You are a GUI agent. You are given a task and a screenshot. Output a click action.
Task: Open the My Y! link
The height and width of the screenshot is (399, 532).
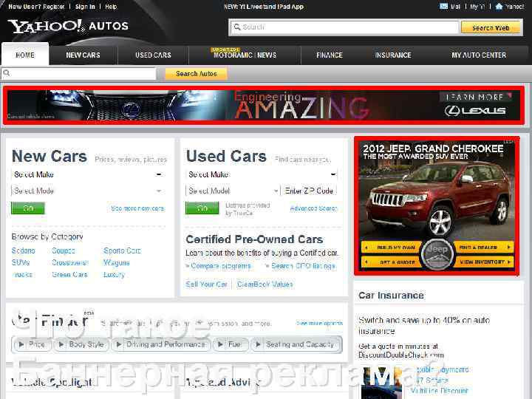(x=477, y=7)
